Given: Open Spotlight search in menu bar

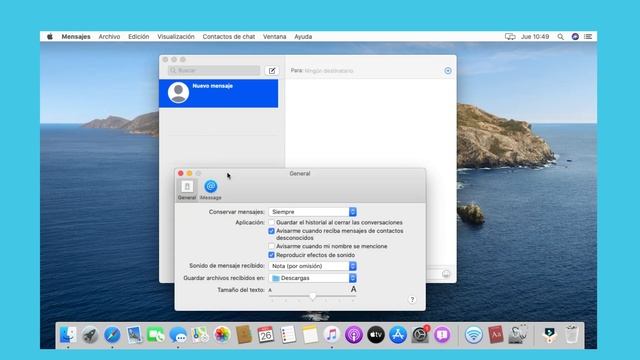Looking at the screenshot, I should tap(560, 37).
